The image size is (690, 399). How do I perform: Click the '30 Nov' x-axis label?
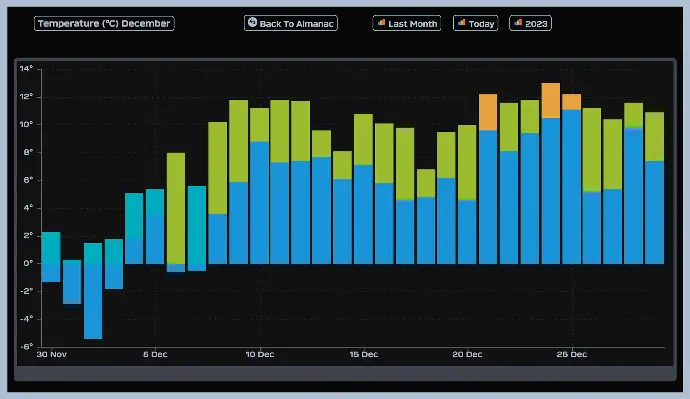tap(51, 355)
